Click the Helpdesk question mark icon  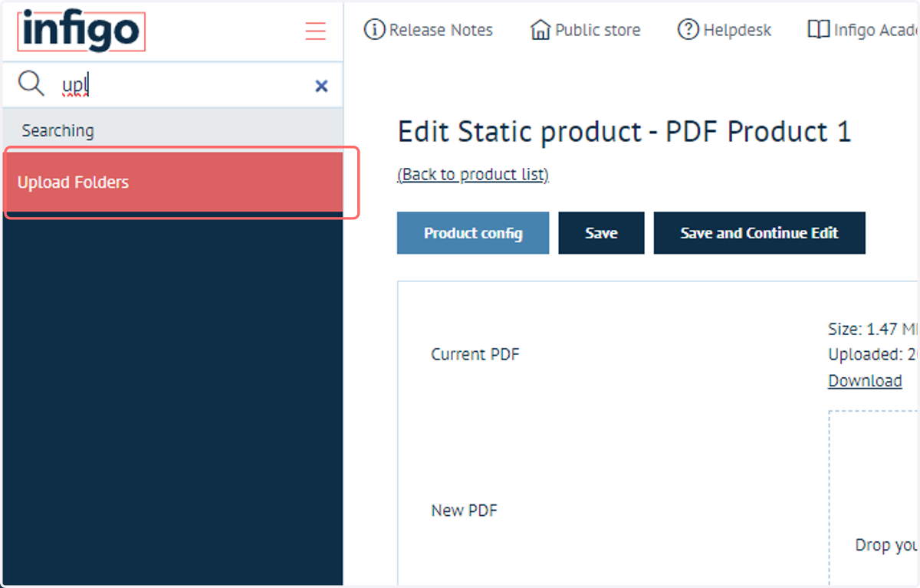[x=688, y=30]
